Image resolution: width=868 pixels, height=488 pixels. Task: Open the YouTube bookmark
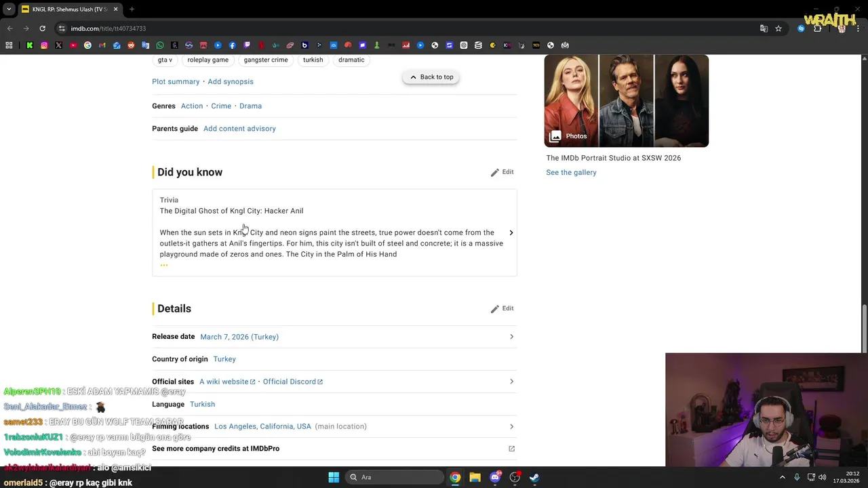pos(73,45)
